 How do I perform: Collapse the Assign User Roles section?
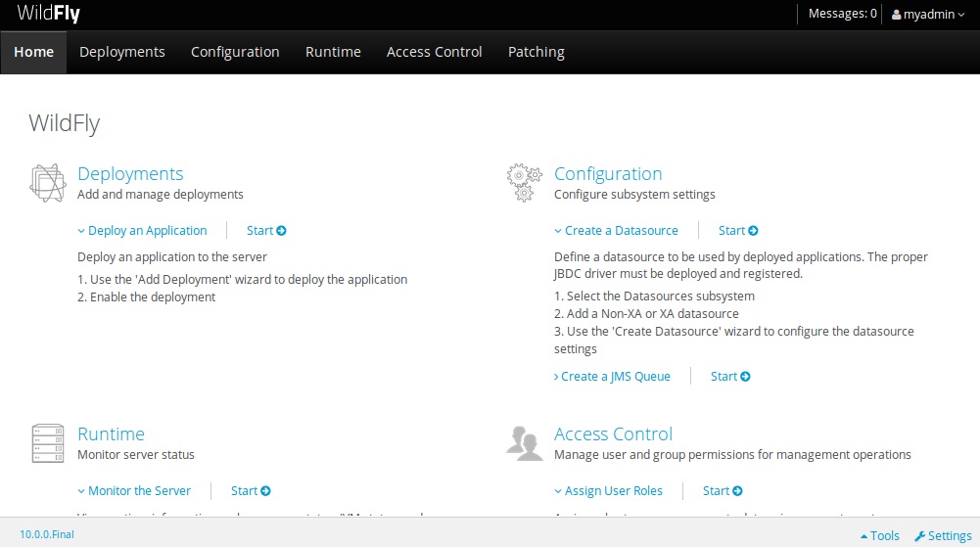point(608,491)
